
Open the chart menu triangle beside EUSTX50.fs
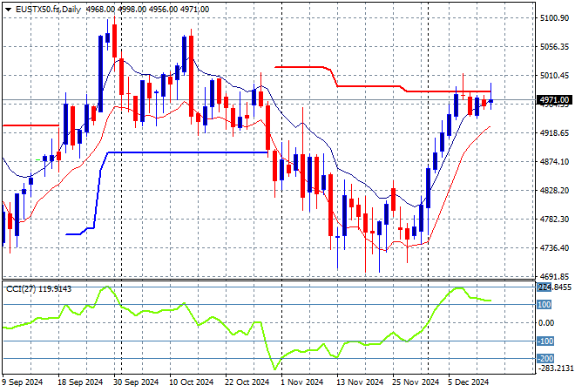click(8, 9)
